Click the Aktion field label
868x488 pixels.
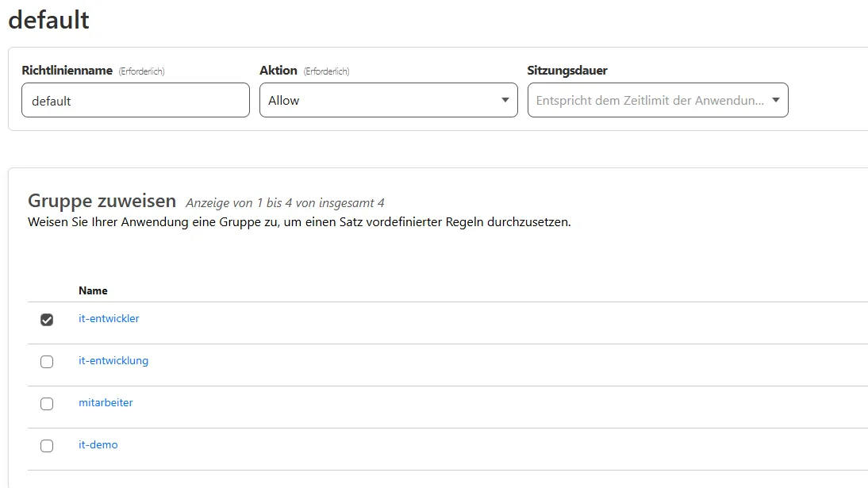(x=278, y=71)
